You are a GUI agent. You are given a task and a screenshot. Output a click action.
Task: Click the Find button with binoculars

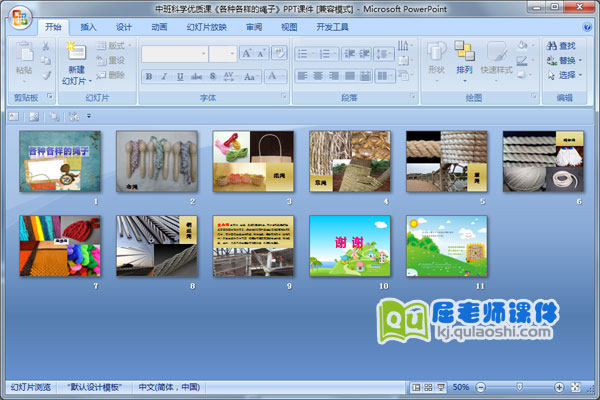(x=561, y=46)
